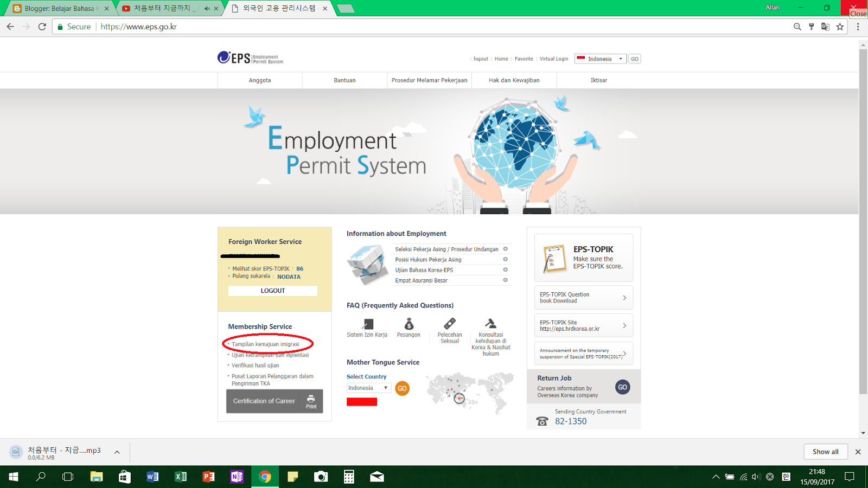
Task: Click the page vertical scrollbar
Action: [x=863, y=221]
